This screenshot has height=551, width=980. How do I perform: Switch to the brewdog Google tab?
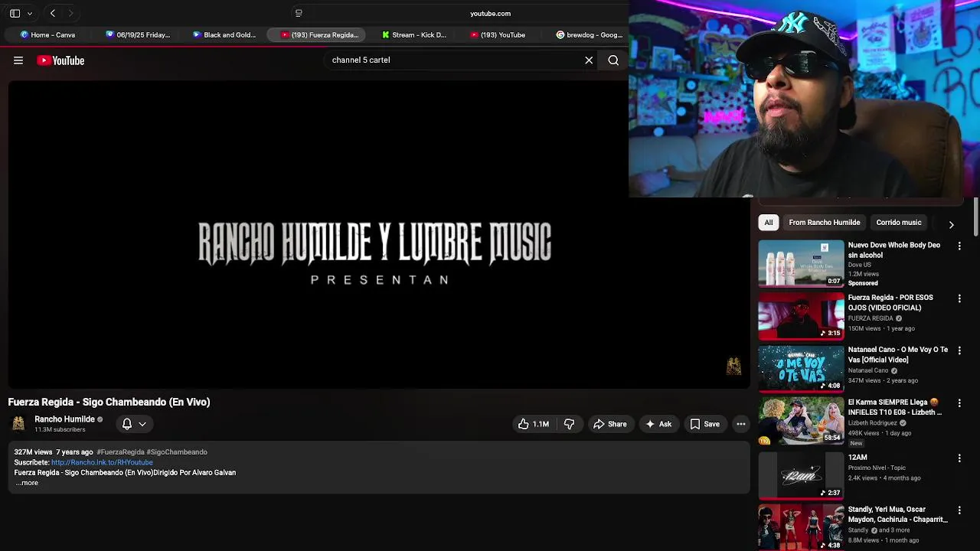589,34
